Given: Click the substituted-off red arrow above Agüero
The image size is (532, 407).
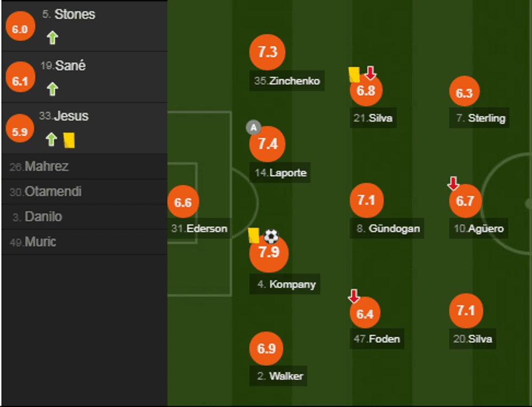Looking at the screenshot, I should coord(453,184).
